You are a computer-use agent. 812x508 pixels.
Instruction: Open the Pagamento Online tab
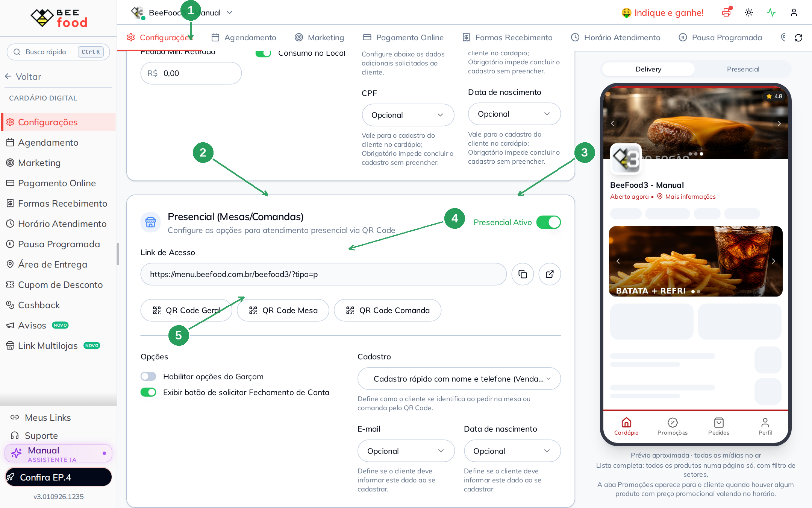403,38
